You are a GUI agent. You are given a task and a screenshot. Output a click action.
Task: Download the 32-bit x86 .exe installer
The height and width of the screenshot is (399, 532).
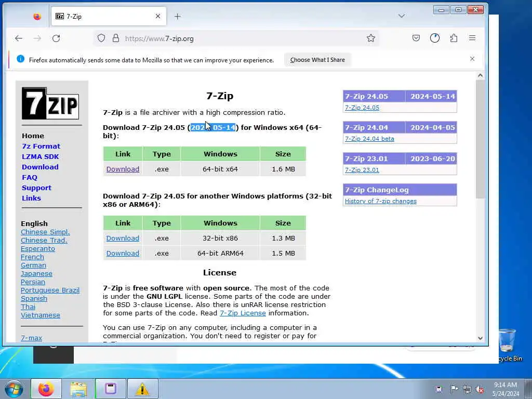point(123,238)
